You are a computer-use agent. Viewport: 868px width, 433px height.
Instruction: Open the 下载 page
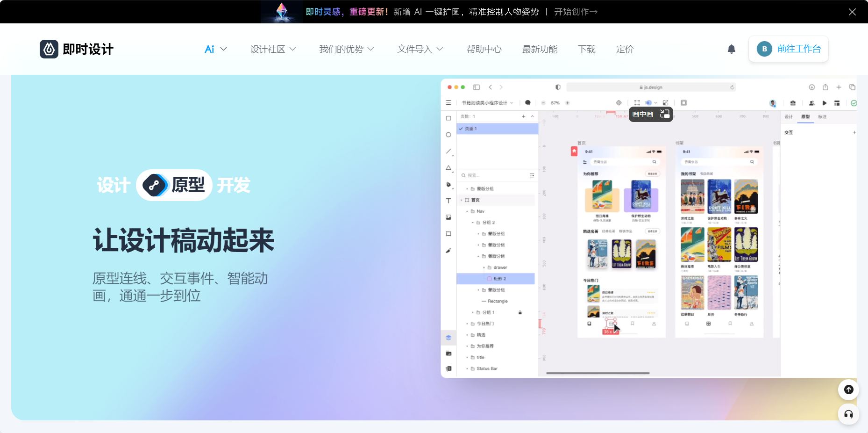[587, 49]
